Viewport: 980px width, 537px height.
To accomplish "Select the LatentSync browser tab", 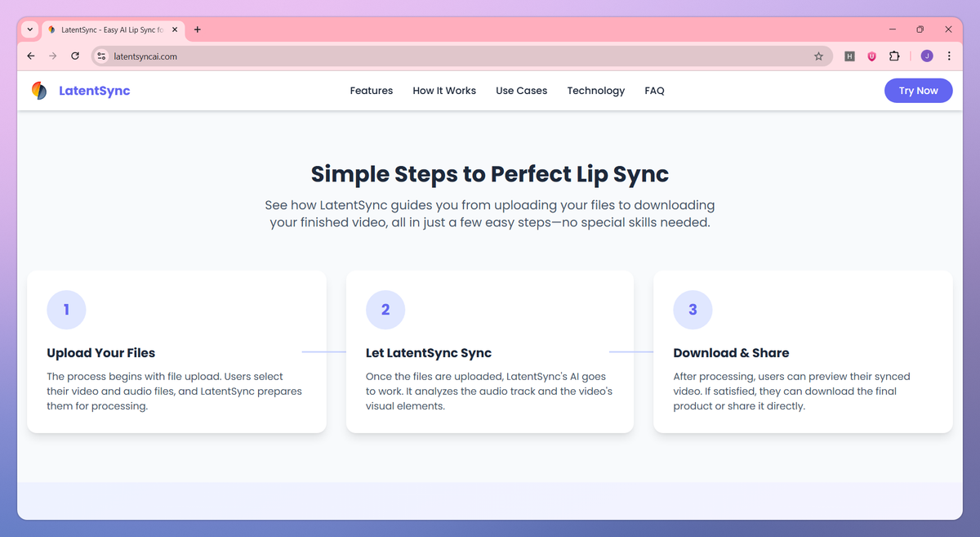I will click(113, 29).
